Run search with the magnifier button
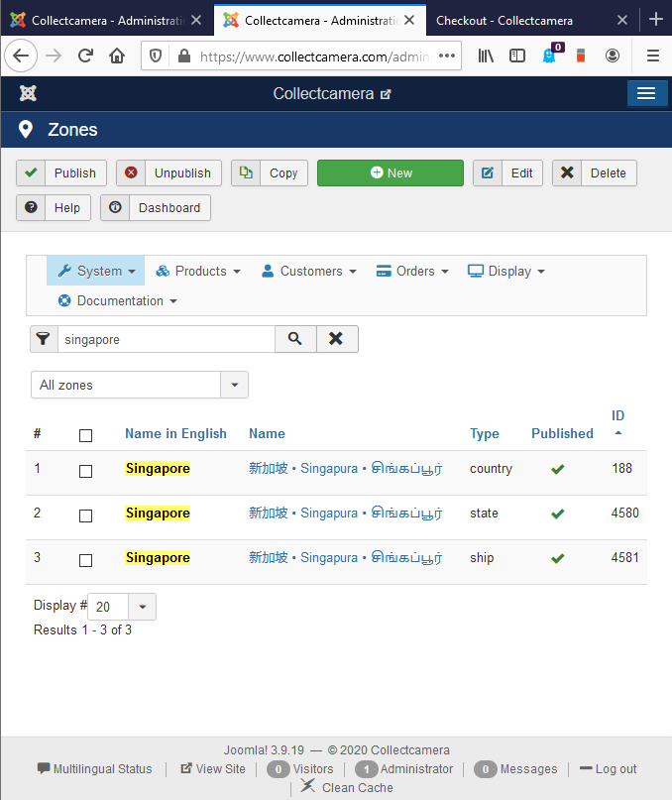Image resolution: width=672 pixels, height=800 pixels. click(x=295, y=339)
